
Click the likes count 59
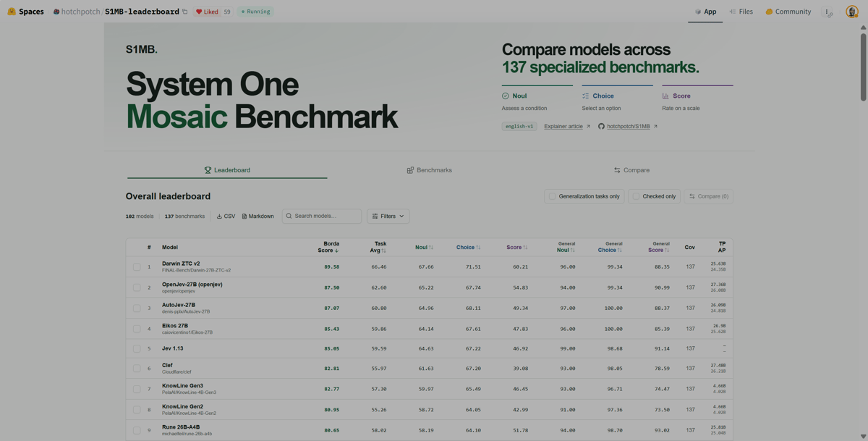[x=227, y=12]
